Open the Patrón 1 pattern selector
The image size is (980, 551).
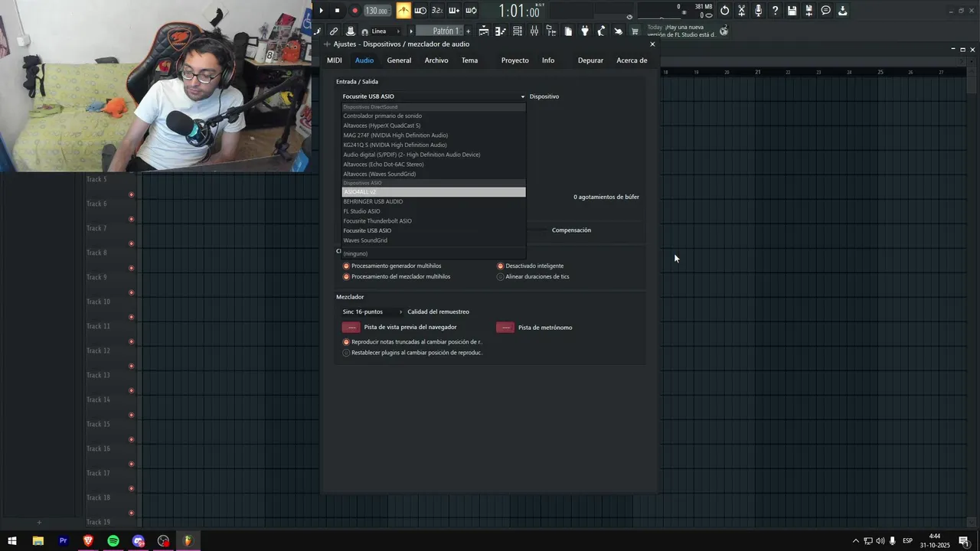pyautogui.click(x=439, y=31)
